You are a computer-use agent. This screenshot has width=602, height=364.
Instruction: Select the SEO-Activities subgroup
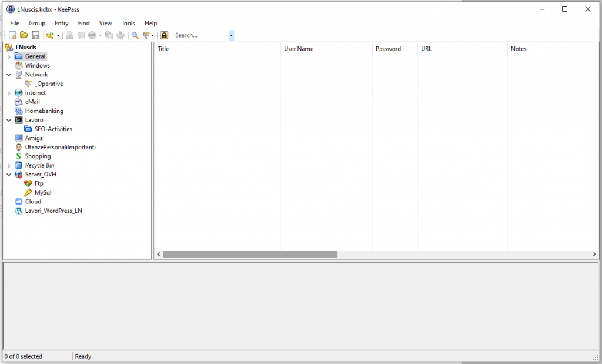tap(53, 129)
